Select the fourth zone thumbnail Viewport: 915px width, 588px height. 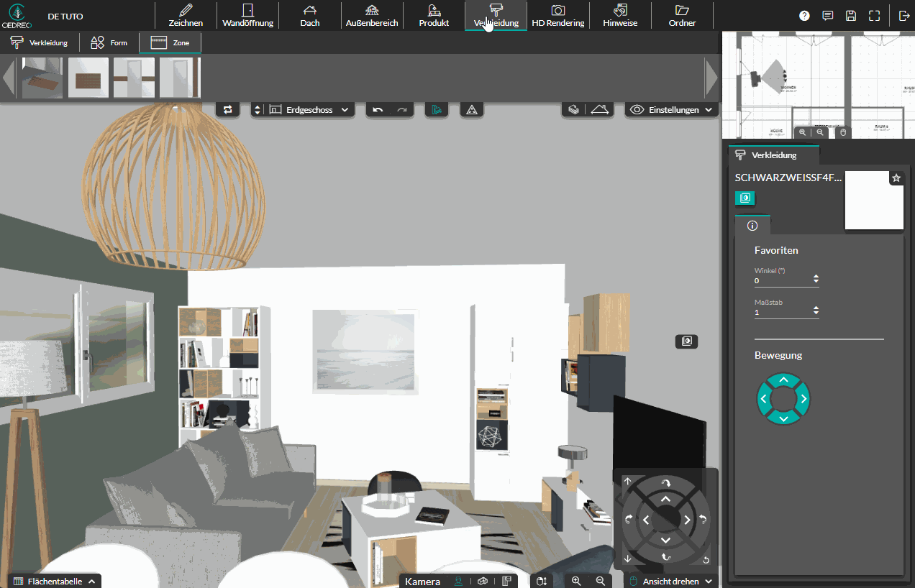click(180, 78)
